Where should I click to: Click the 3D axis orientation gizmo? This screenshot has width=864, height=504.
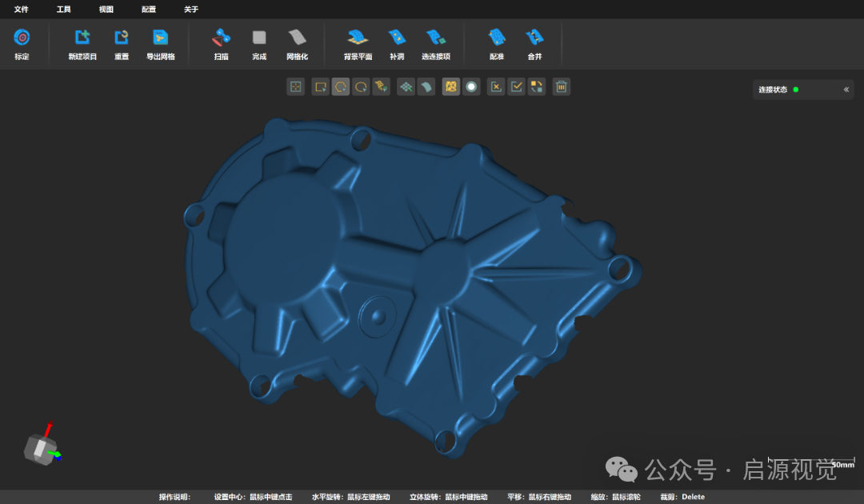pyautogui.click(x=42, y=446)
